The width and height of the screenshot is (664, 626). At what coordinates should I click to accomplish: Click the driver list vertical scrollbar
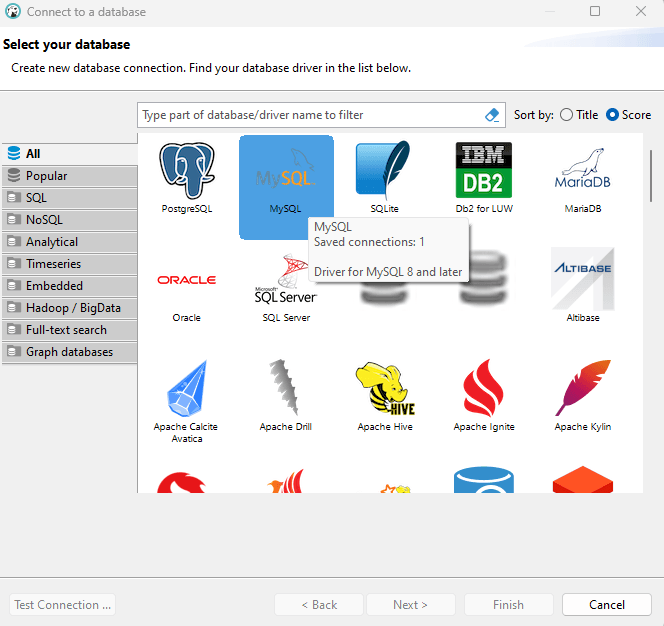(x=651, y=176)
